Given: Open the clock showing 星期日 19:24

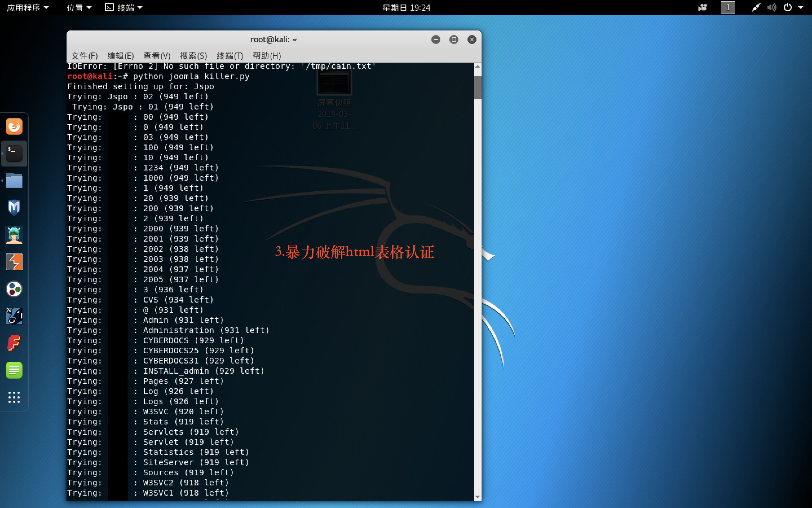Looking at the screenshot, I should tap(406, 7).
